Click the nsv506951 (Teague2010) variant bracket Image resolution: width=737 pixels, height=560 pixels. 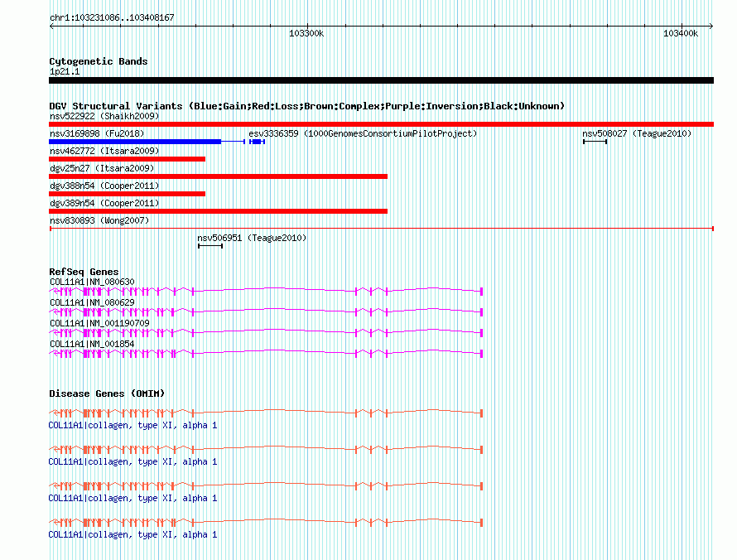(x=210, y=246)
